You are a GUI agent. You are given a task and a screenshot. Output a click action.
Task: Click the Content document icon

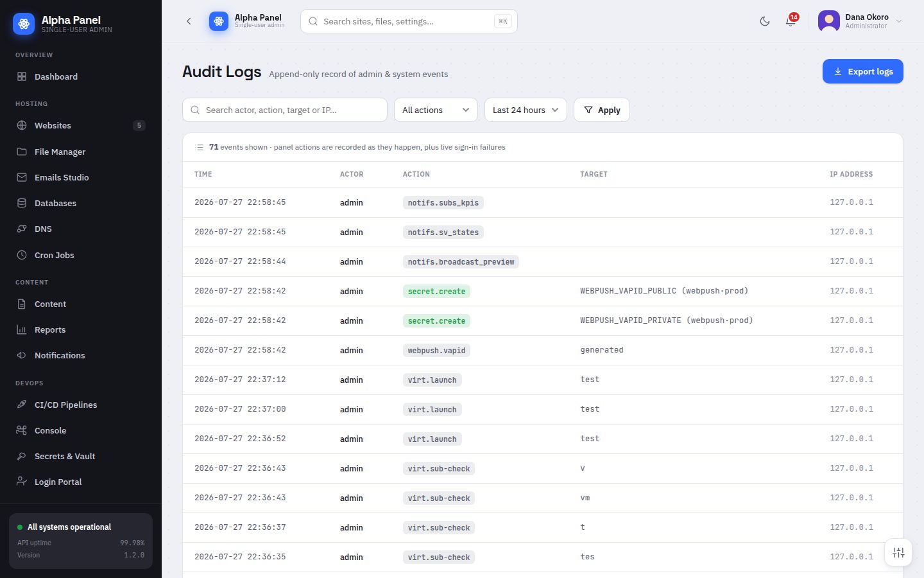22,304
